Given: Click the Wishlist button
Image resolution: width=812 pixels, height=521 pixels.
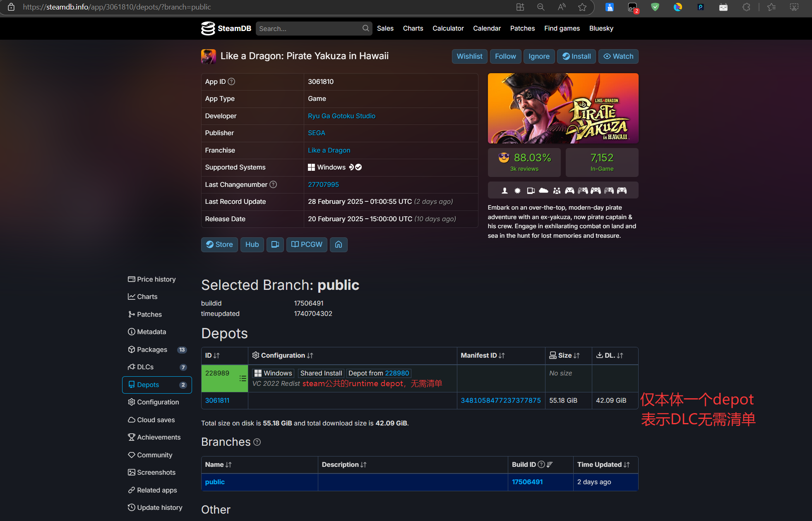Looking at the screenshot, I should coord(470,57).
